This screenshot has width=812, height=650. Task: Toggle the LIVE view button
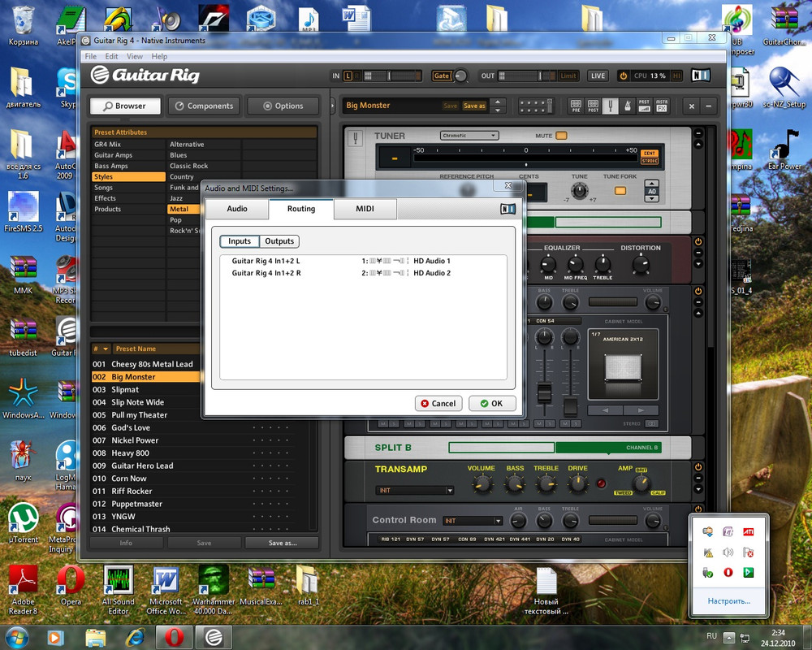click(x=598, y=76)
